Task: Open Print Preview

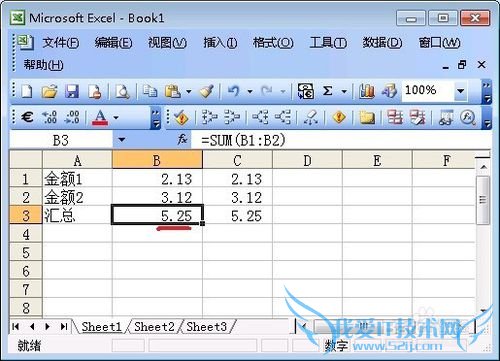Action: click(x=122, y=91)
